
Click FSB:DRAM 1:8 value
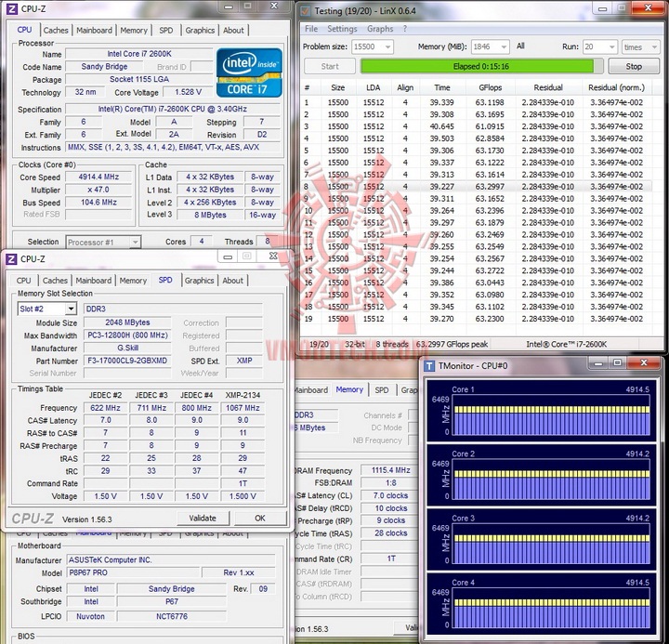coord(390,483)
